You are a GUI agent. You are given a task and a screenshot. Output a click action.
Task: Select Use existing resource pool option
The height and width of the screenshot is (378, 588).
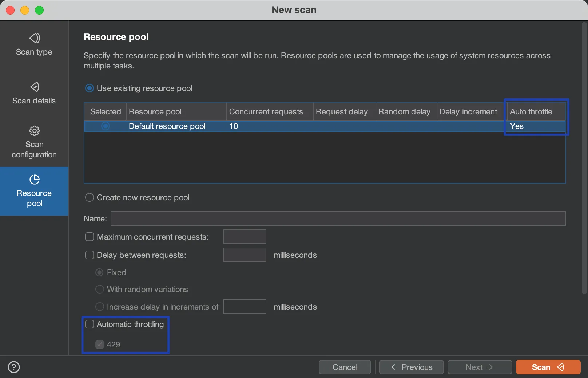[x=90, y=88]
